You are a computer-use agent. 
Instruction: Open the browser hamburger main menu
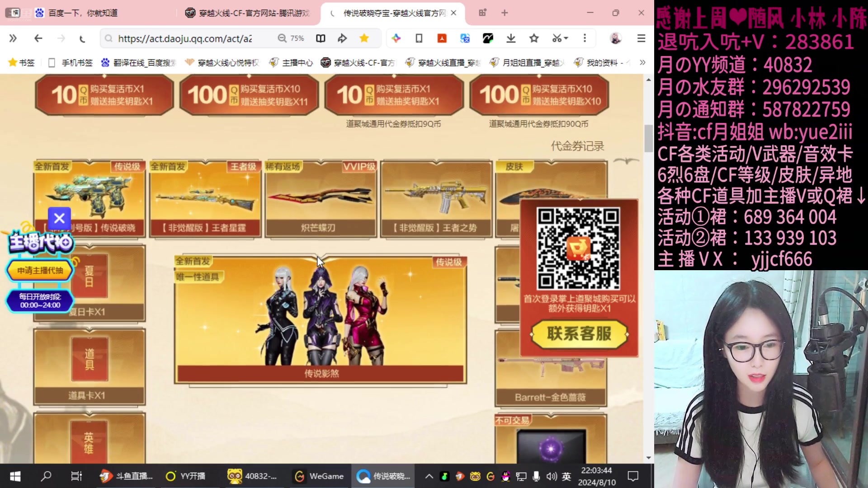coord(641,38)
